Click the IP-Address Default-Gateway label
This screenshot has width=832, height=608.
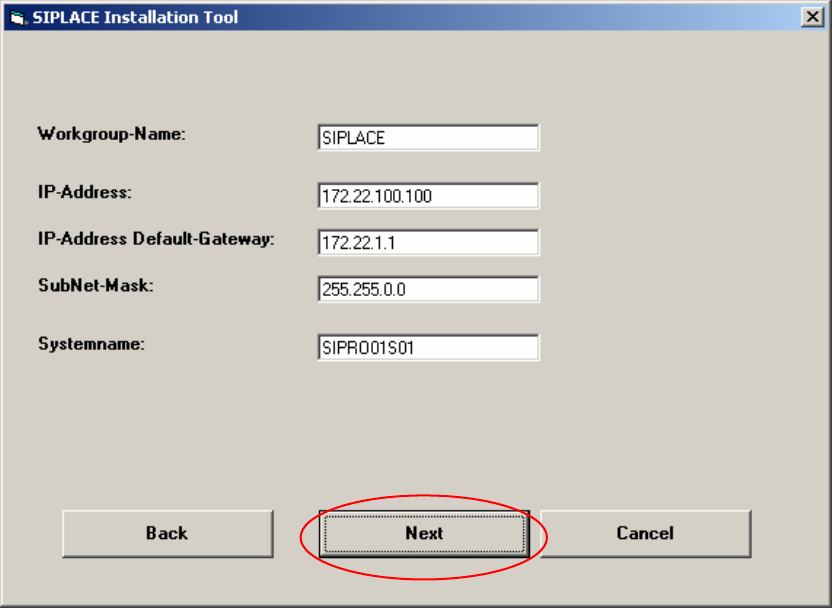click(156, 239)
